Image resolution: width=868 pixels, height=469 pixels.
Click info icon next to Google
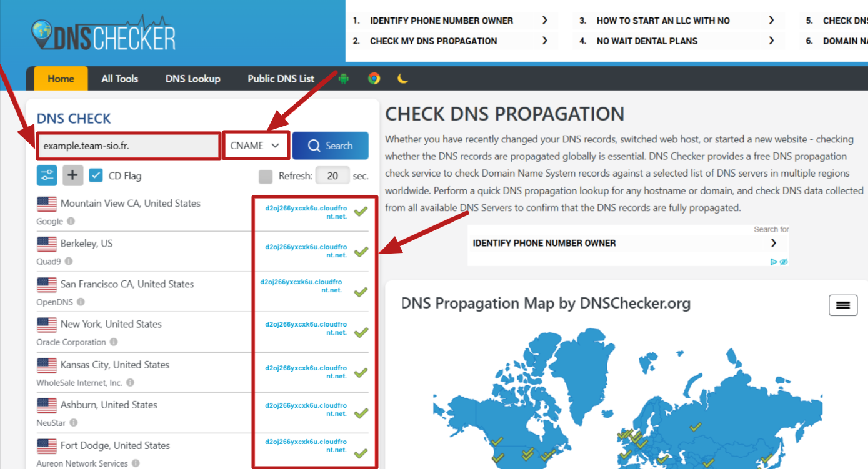point(71,221)
